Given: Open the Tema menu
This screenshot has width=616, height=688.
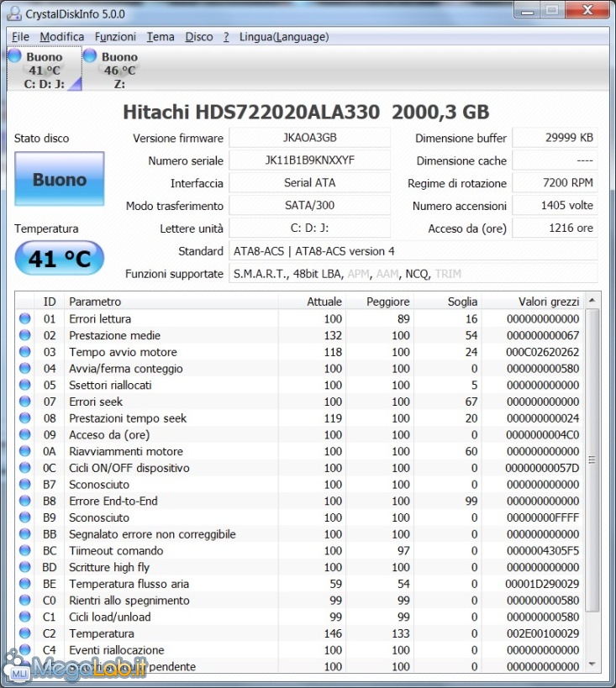Looking at the screenshot, I should pos(161,37).
